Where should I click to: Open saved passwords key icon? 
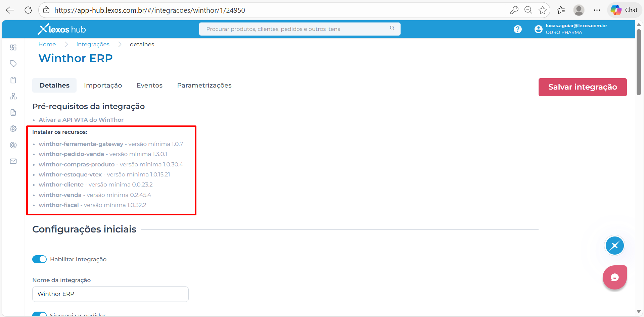[x=514, y=10]
